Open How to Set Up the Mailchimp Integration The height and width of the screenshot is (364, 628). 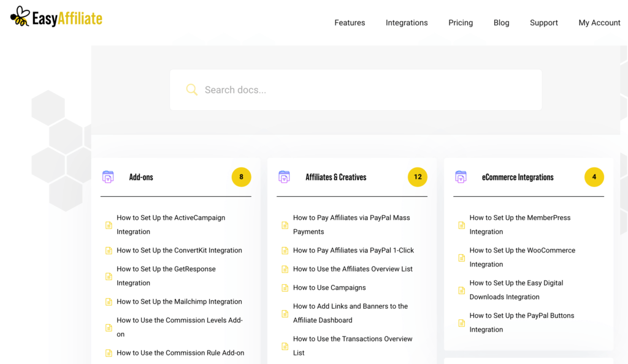pyautogui.click(x=179, y=301)
